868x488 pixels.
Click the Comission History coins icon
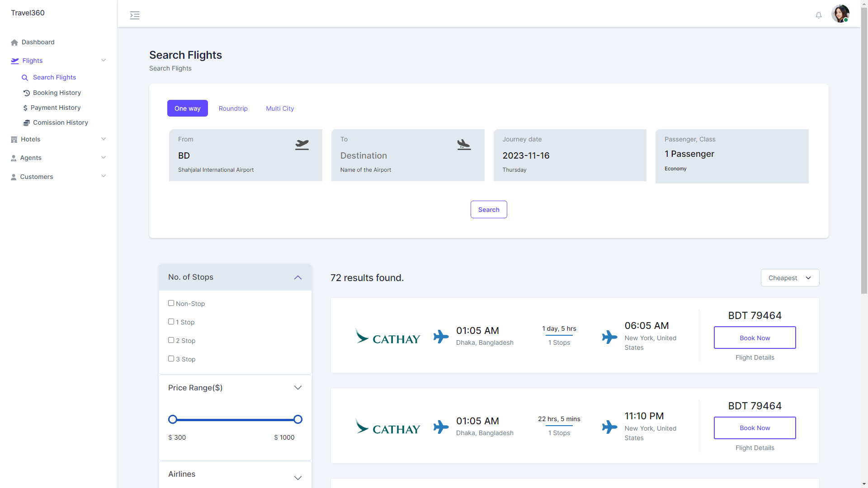pos(26,123)
